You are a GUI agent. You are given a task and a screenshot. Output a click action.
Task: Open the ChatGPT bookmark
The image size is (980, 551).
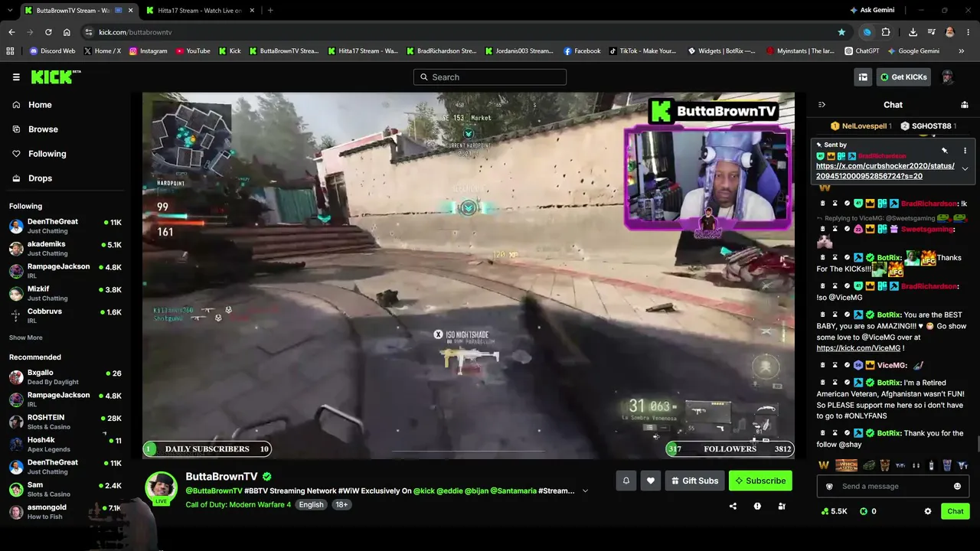coord(862,51)
